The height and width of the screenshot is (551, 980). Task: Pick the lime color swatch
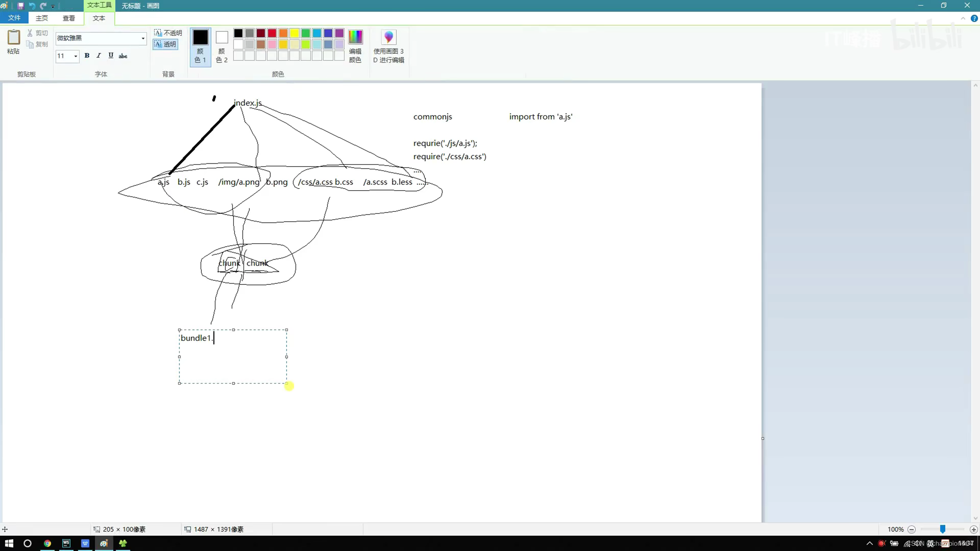(305, 44)
